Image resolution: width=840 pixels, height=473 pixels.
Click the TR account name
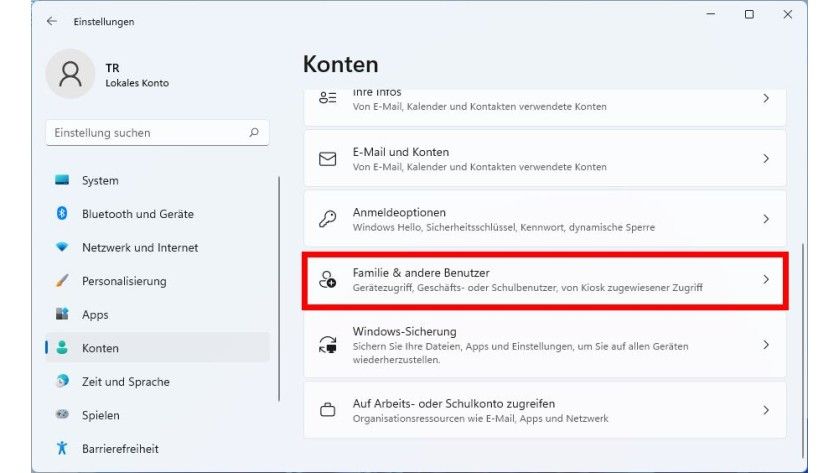click(112, 68)
